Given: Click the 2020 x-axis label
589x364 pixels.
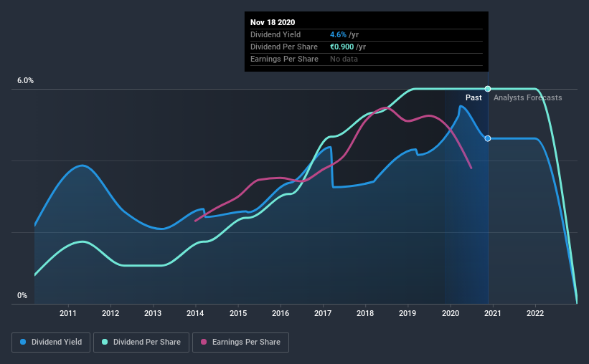Looking at the screenshot, I should click(451, 313).
